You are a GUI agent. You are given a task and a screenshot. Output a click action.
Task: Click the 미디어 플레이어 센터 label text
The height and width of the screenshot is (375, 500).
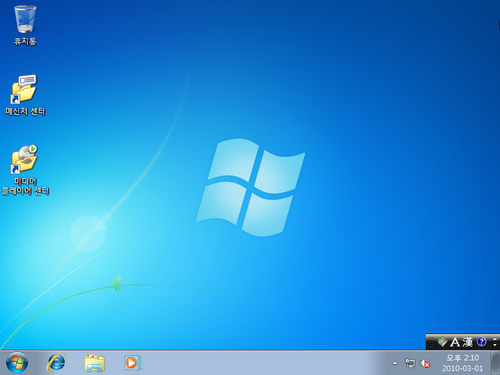[25, 186]
